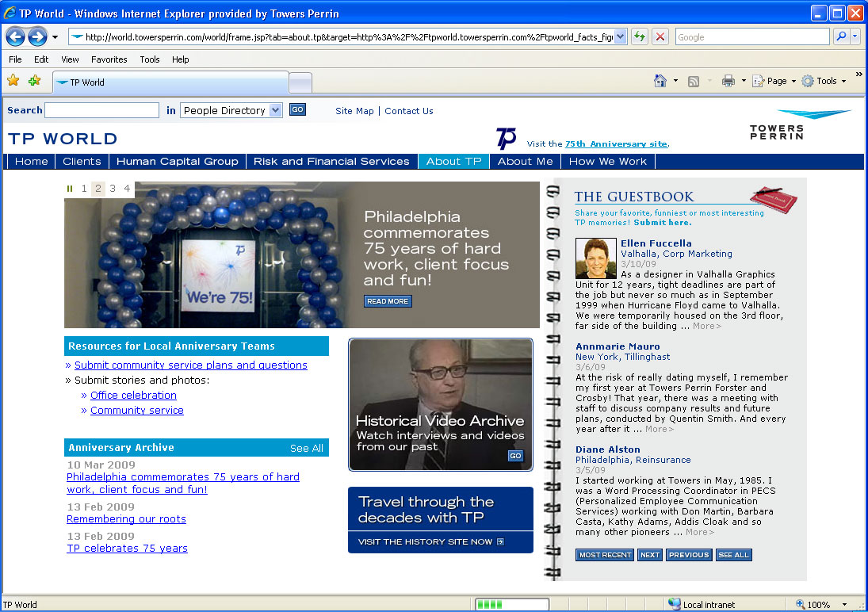Open the Contact Us link
The height and width of the screenshot is (612, 868).
[x=409, y=111]
